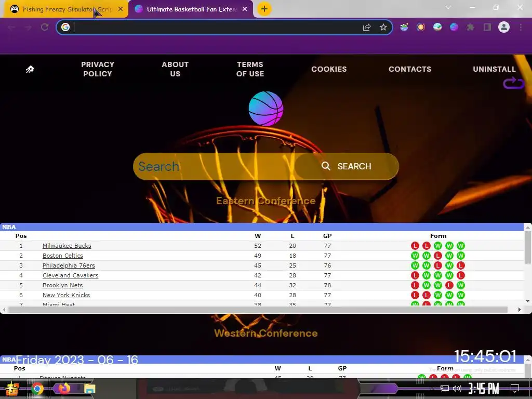Viewport: 532px width, 399px height.
Task: Switch to the Ultimate Basketball Fan Extension tab
Action: click(x=191, y=9)
